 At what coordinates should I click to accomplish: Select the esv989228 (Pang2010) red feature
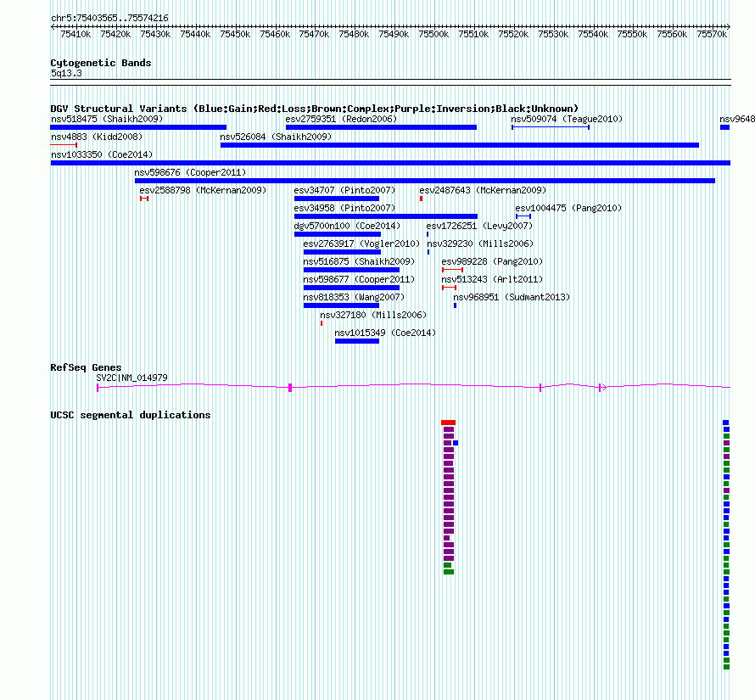[453, 270]
